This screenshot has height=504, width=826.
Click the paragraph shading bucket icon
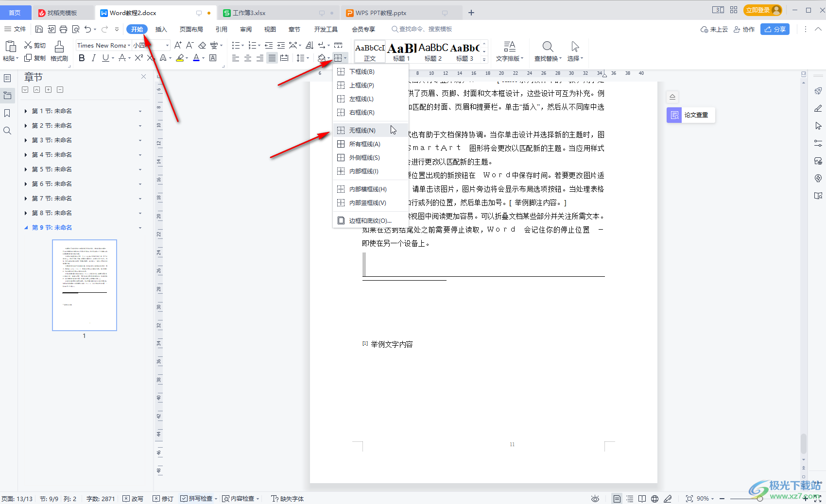pos(322,58)
